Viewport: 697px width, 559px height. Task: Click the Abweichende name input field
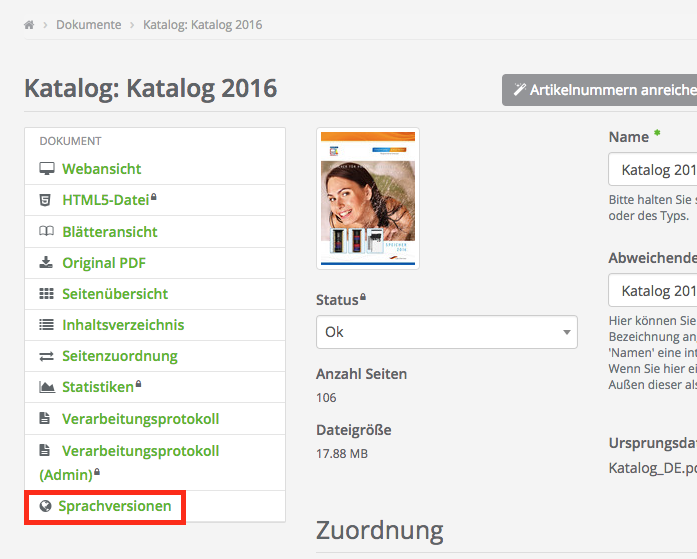[652, 291]
